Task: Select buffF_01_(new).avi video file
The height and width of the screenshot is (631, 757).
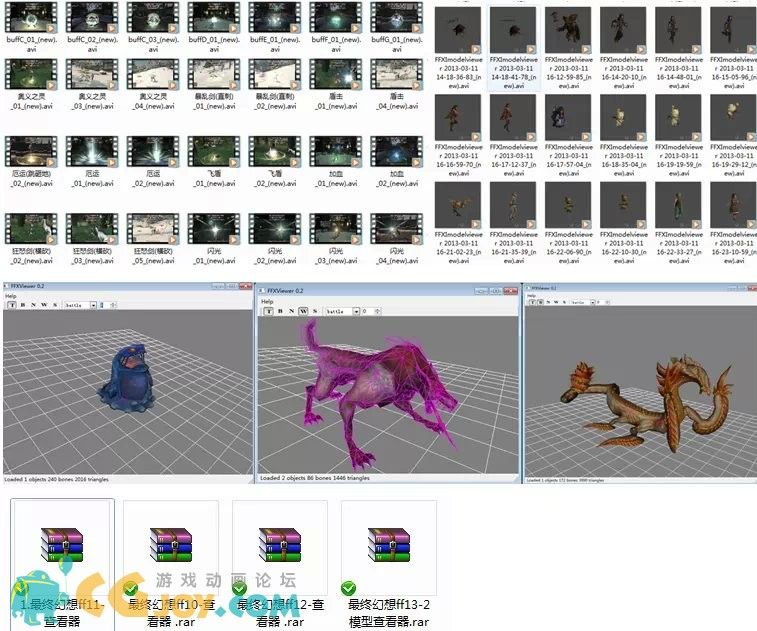Action: coord(336,27)
